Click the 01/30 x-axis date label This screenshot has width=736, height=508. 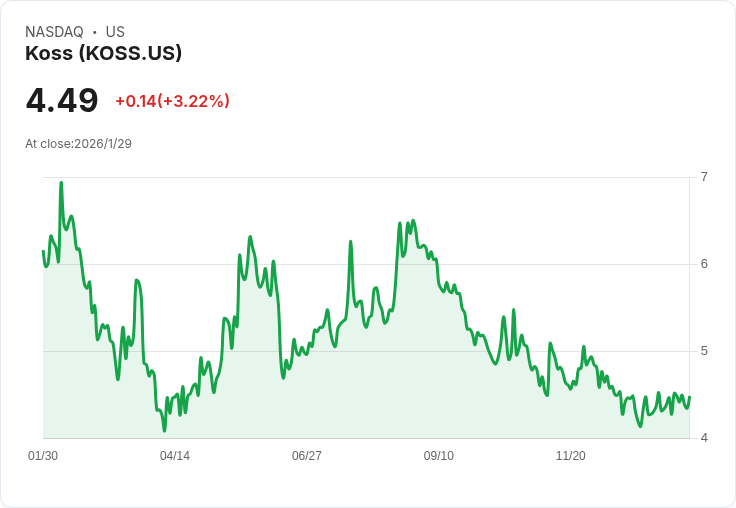coord(43,455)
